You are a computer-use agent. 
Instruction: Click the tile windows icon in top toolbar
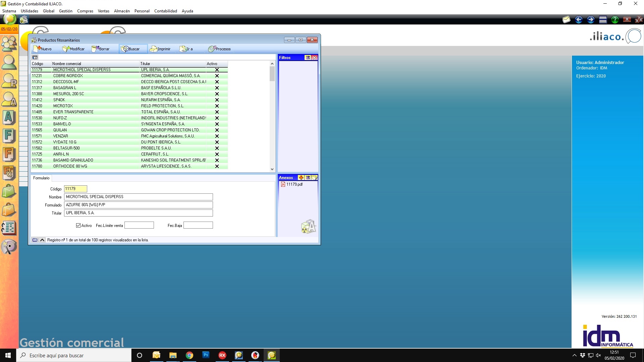click(603, 19)
